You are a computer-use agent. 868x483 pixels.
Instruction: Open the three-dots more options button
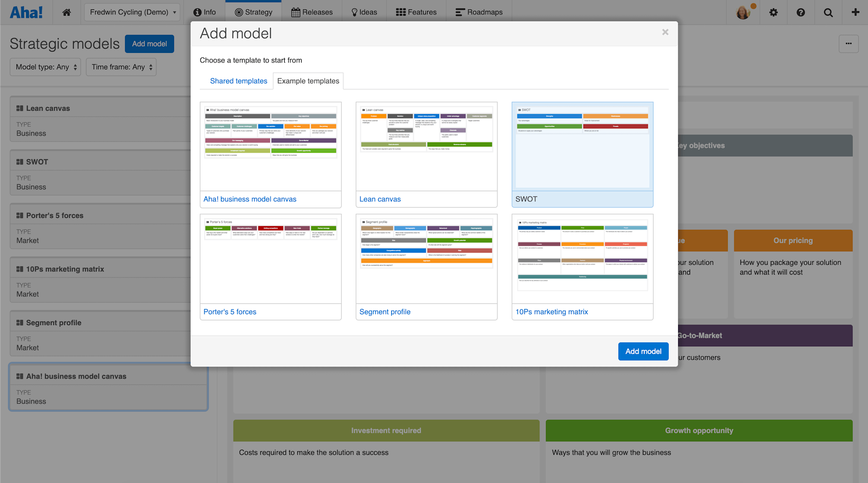click(x=848, y=43)
